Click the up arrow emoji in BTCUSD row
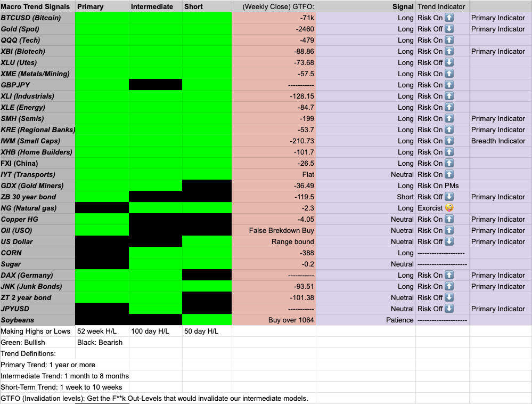Image resolution: width=532 pixels, height=404 pixels. pos(449,18)
